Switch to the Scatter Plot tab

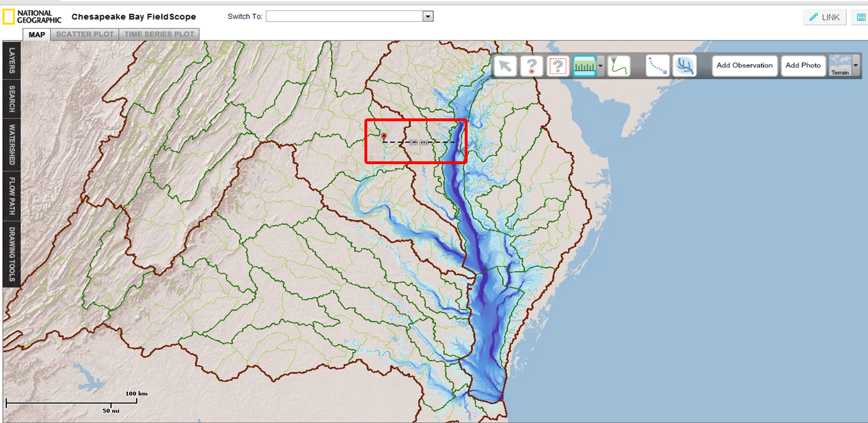85,35
